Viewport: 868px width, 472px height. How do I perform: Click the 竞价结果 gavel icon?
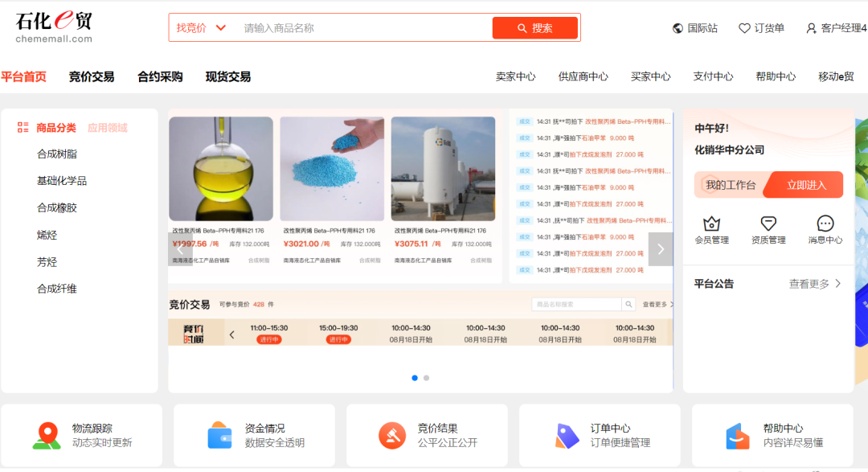(x=392, y=436)
